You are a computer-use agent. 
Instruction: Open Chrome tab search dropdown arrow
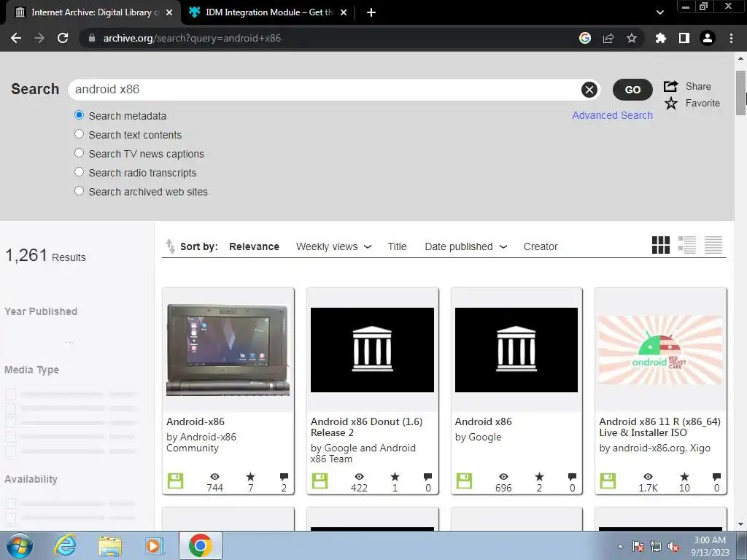pyautogui.click(x=659, y=12)
